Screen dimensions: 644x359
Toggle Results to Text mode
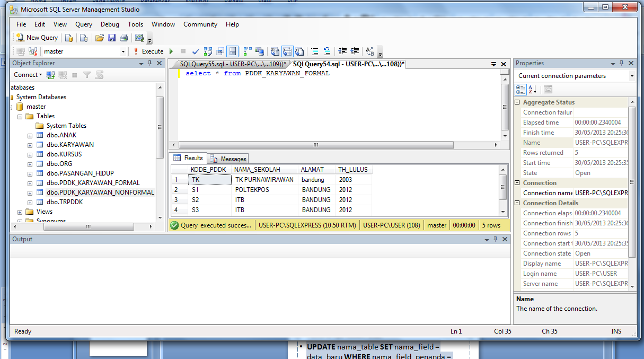pos(275,51)
